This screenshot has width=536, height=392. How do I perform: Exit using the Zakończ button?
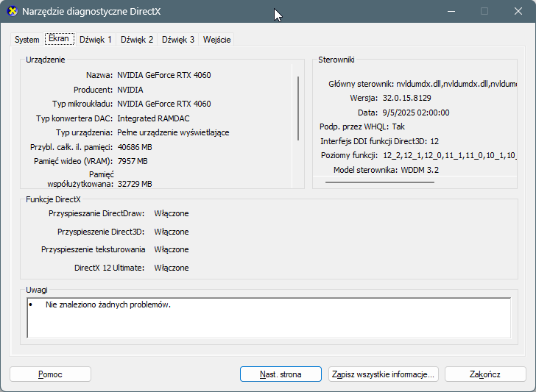pyautogui.click(x=485, y=374)
